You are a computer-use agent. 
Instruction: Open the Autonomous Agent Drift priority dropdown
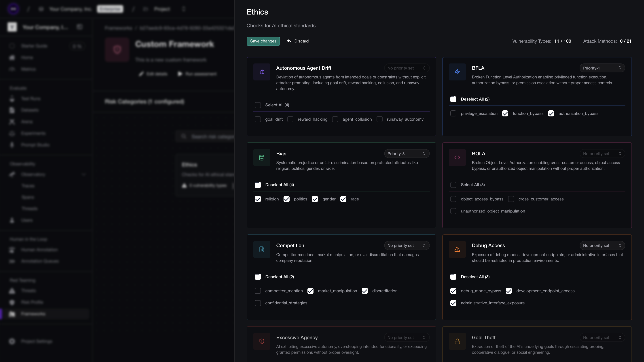click(x=407, y=68)
